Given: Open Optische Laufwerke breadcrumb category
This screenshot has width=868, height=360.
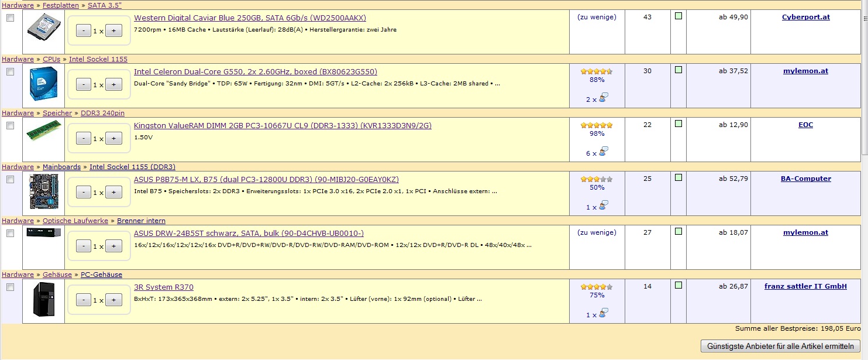Looking at the screenshot, I should [x=75, y=221].
